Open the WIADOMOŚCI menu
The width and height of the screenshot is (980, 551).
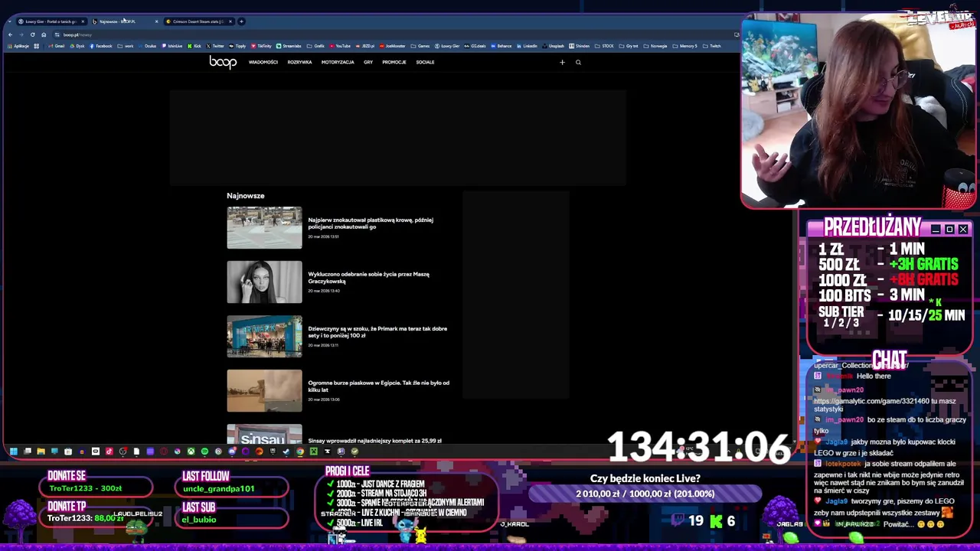tap(263, 62)
